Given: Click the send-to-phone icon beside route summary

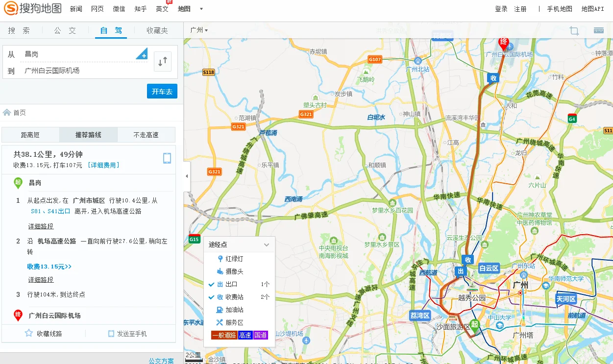Looking at the screenshot, I should click(x=167, y=159).
